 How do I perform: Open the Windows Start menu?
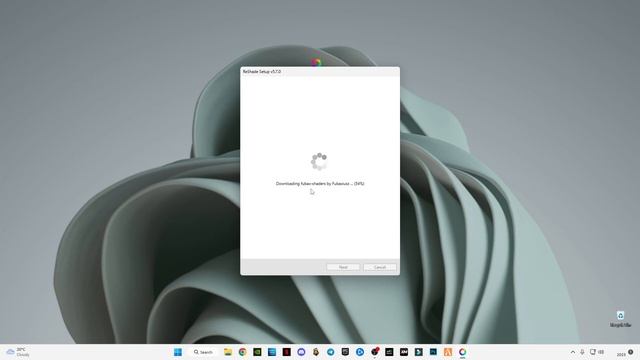tap(178, 352)
